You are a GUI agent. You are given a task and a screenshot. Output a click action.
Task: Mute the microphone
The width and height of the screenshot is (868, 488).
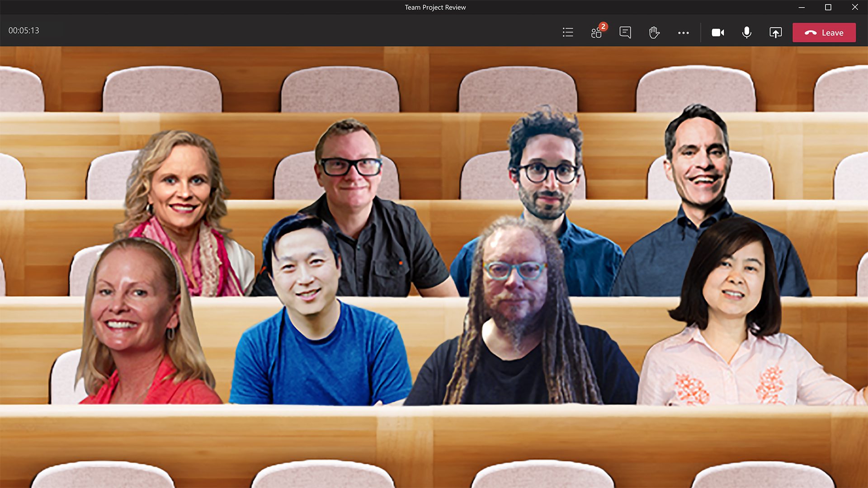(747, 33)
